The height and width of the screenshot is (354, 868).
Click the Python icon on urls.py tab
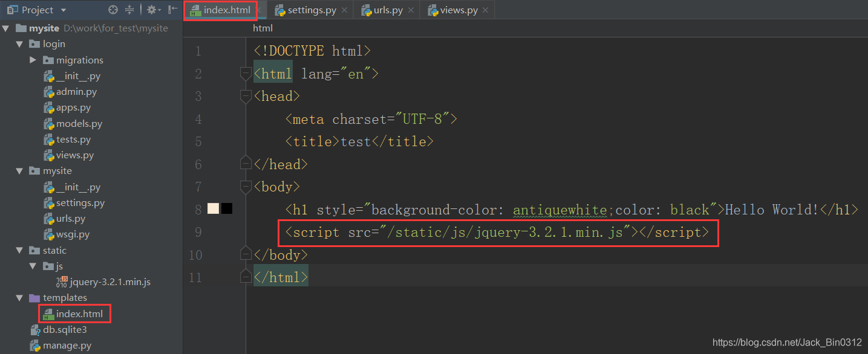coord(366,10)
